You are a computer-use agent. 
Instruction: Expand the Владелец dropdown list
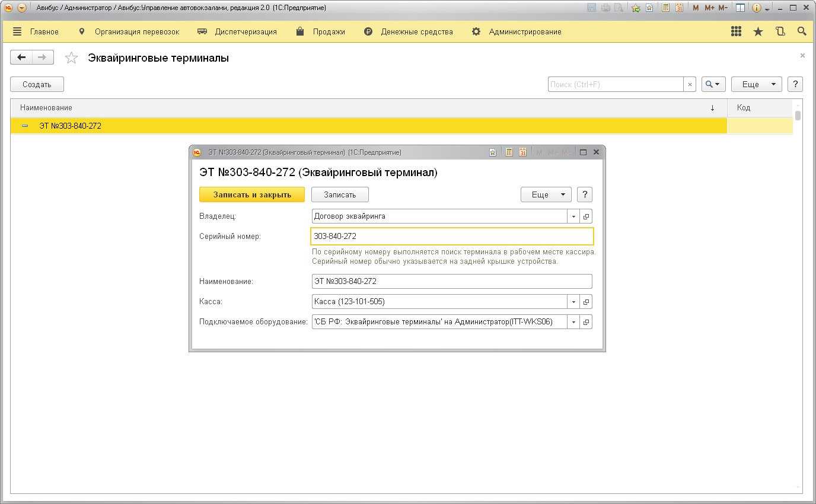tap(573, 216)
